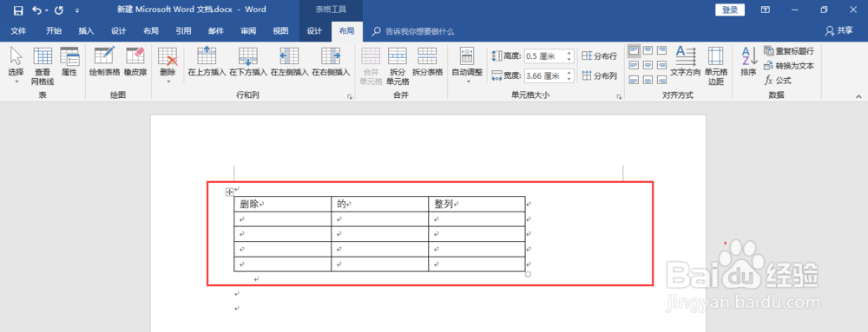Open the AutoFit (自动调整) dropdown

pos(467,65)
